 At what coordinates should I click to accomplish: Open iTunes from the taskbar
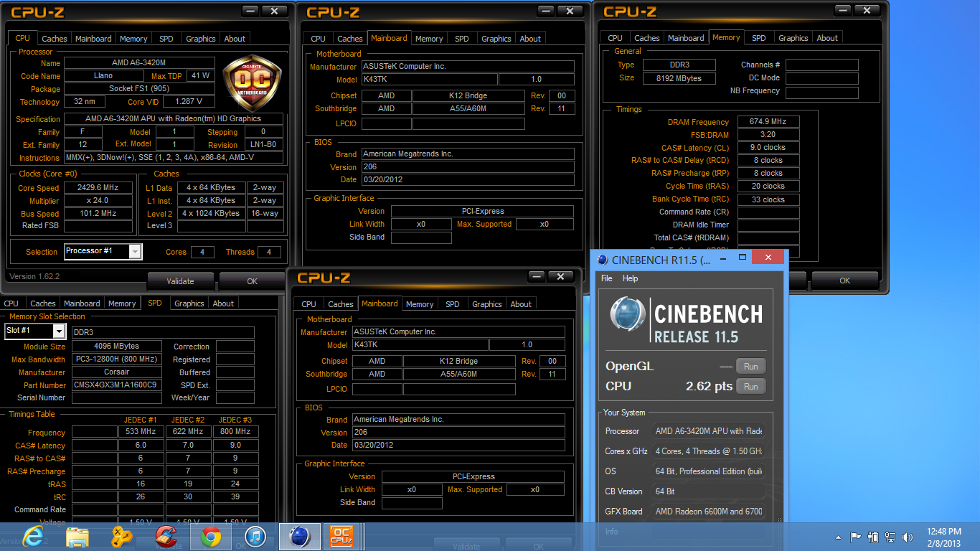click(255, 536)
